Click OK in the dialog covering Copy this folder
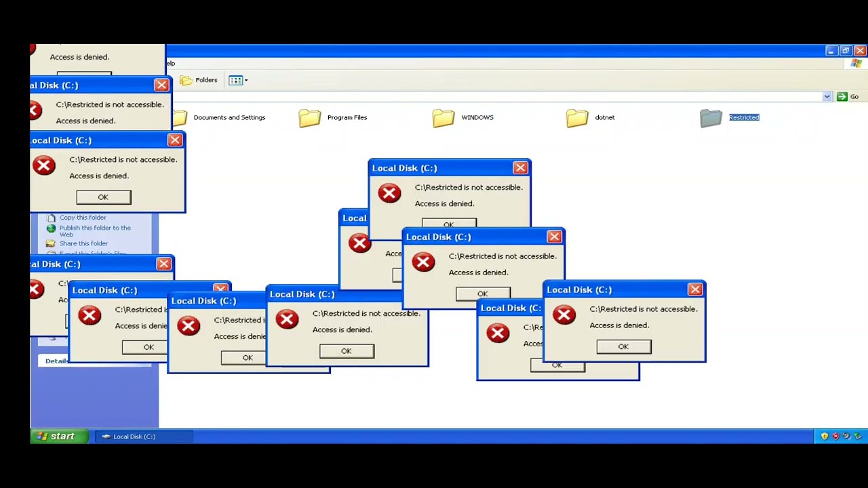The width and height of the screenshot is (868, 488). click(103, 197)
